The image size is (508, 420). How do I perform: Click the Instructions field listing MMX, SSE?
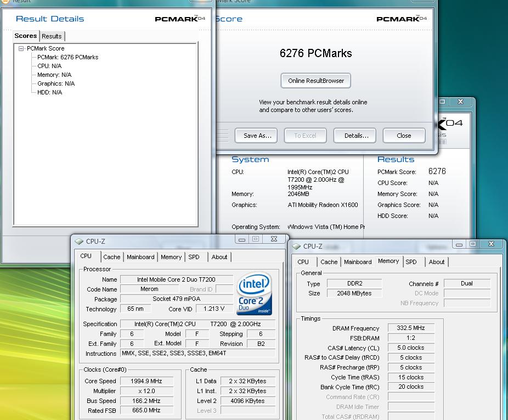197,353
